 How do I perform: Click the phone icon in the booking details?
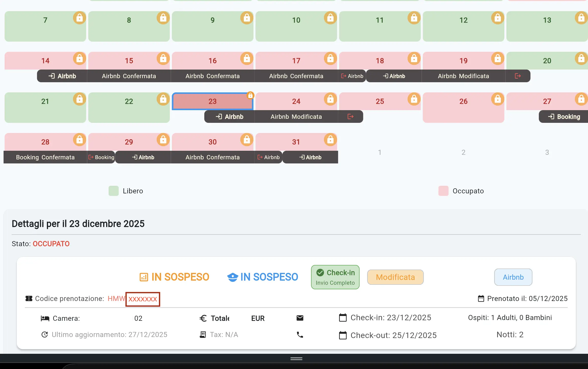[300, 335]
